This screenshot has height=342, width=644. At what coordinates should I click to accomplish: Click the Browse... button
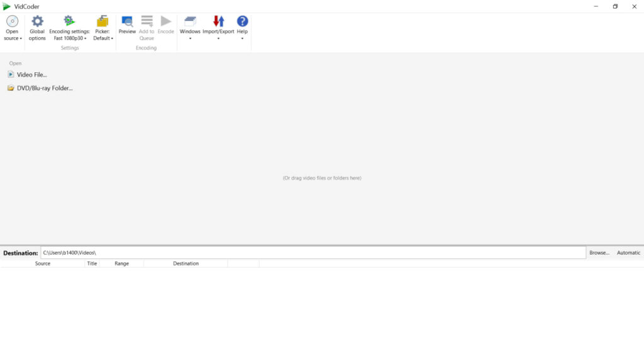point(599,253)
